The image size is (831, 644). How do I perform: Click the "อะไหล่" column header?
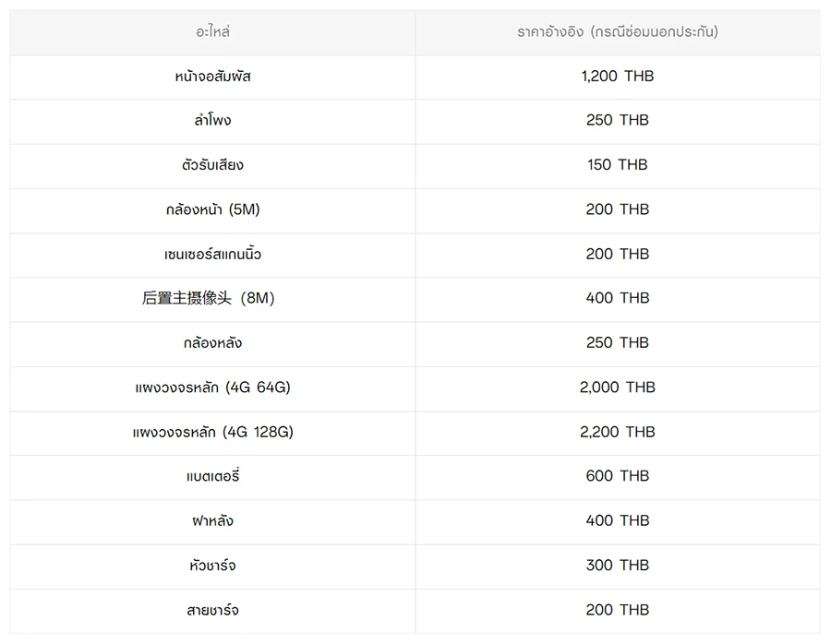point(212,32)
